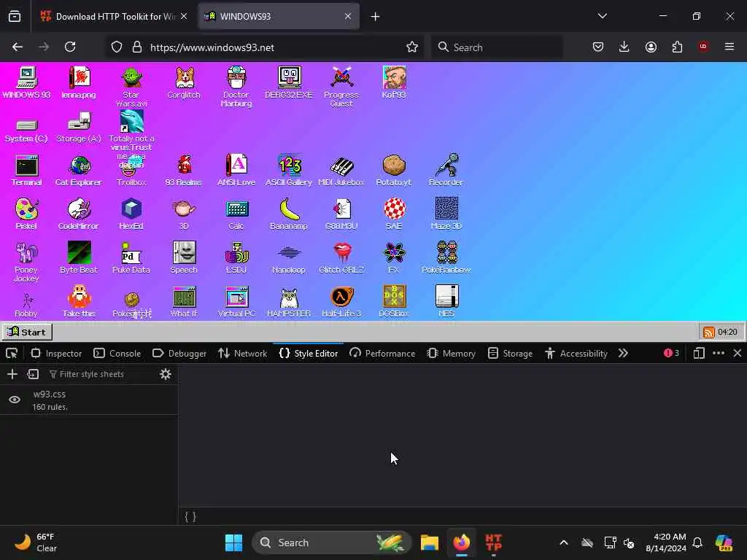The image size is (747, 560).
Task: Open the HexEd icon
Action: click(x=131, y=214)
